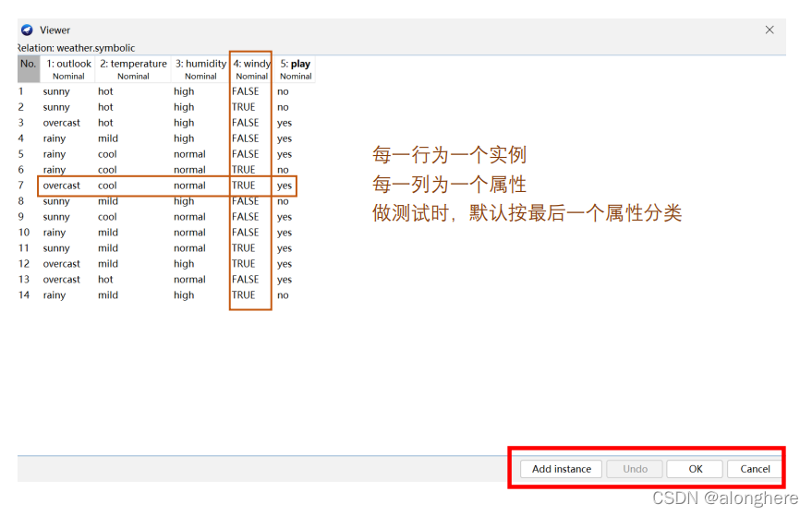This screenshot has height=516, width=812.
Task: Click the temperature column header
Action: tap(133, 69)
